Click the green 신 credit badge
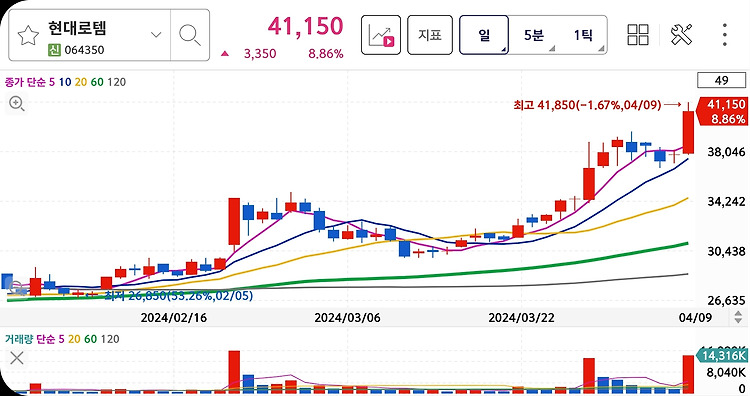Screen dimensions: 750x396 point(54,50)
